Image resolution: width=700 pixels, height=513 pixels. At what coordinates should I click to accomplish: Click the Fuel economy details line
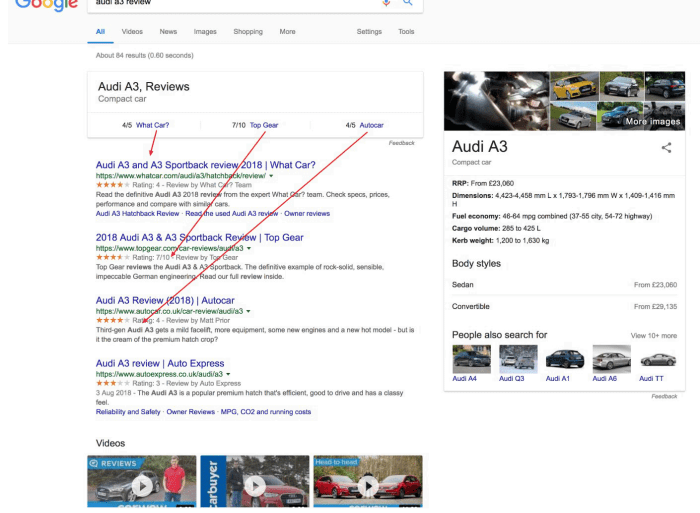[x=552, y=216]
